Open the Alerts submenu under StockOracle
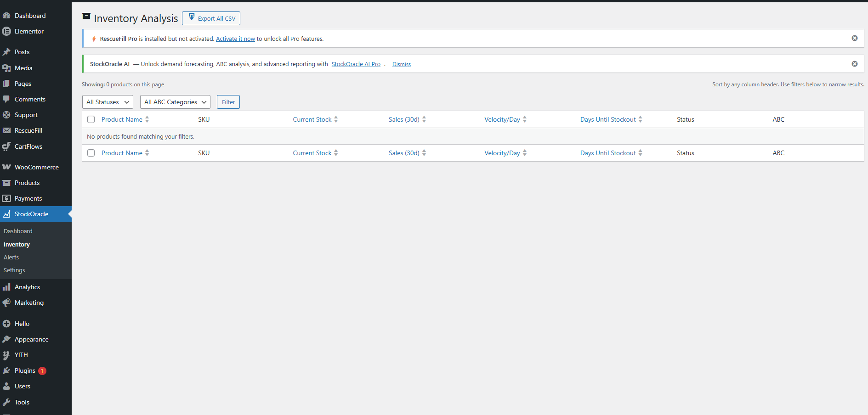The height and width of the screenshot is (415, 868). 11,257
